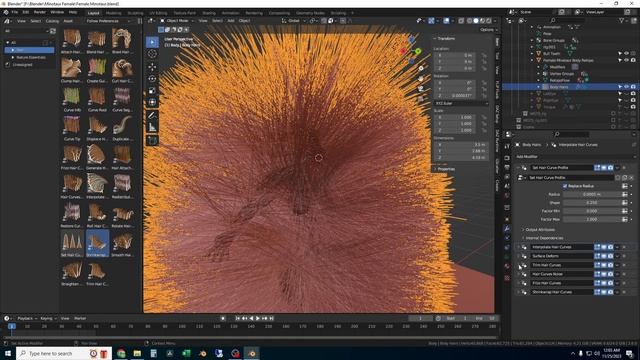
Task: Open the Edit menu
Action: click(26, 12)
